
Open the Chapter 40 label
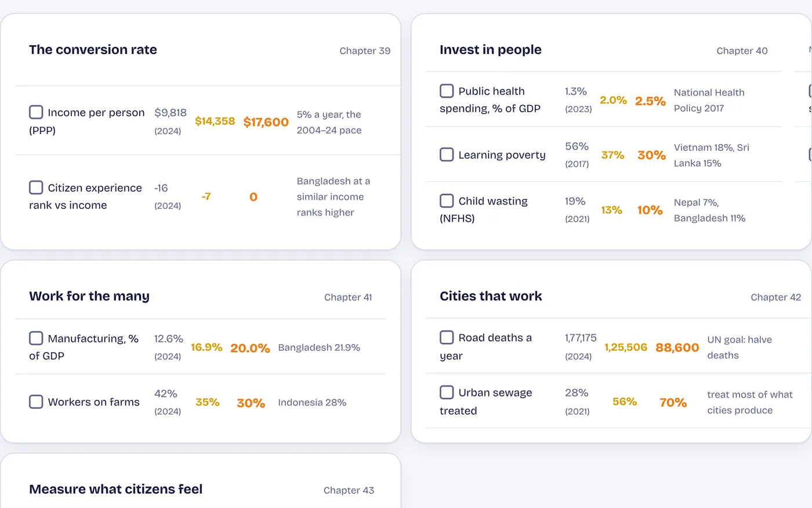point(742,51)
